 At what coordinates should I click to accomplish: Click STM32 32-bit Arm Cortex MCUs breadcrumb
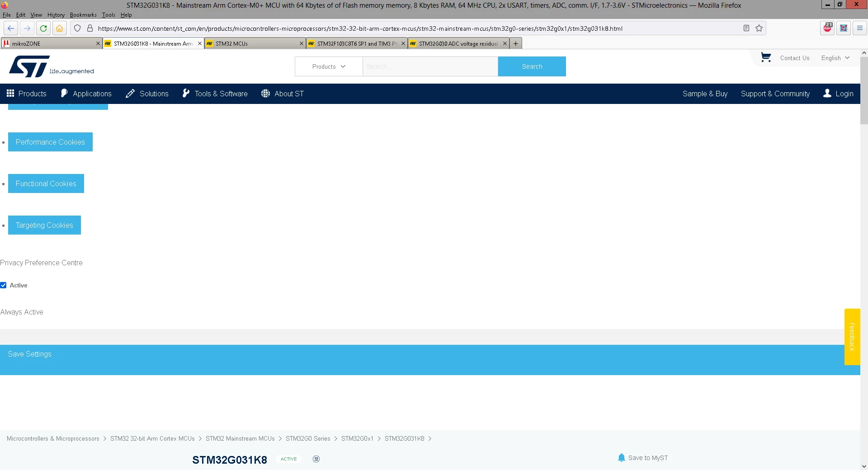[152, 438]
